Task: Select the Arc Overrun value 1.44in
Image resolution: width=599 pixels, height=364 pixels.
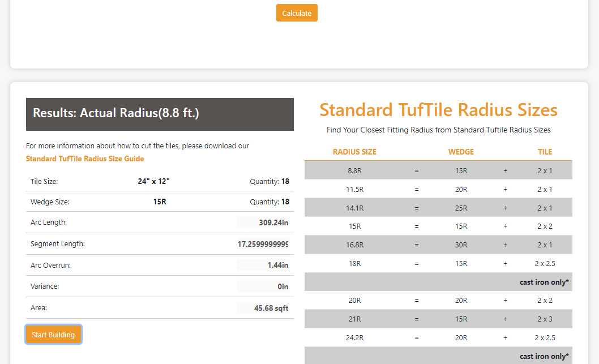Action: [263, 265]
